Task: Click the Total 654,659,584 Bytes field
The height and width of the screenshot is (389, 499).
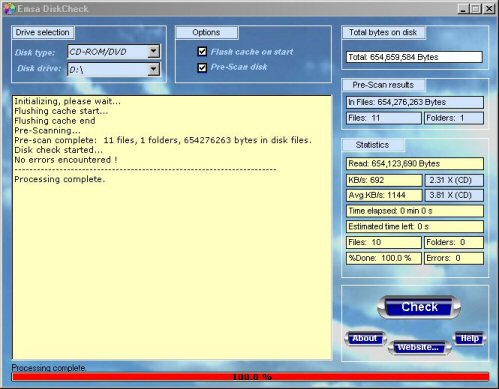Action: [x=414, y=57]
